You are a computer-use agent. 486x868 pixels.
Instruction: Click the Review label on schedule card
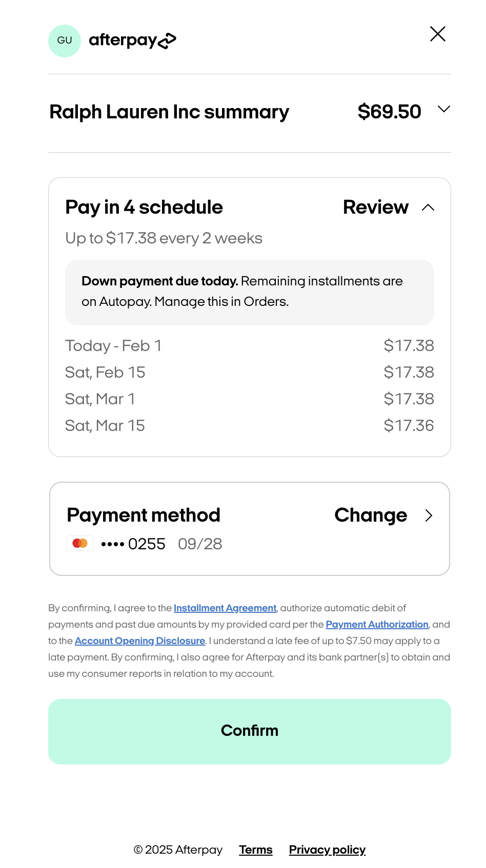pyautogui.click(x=375, y=208)
